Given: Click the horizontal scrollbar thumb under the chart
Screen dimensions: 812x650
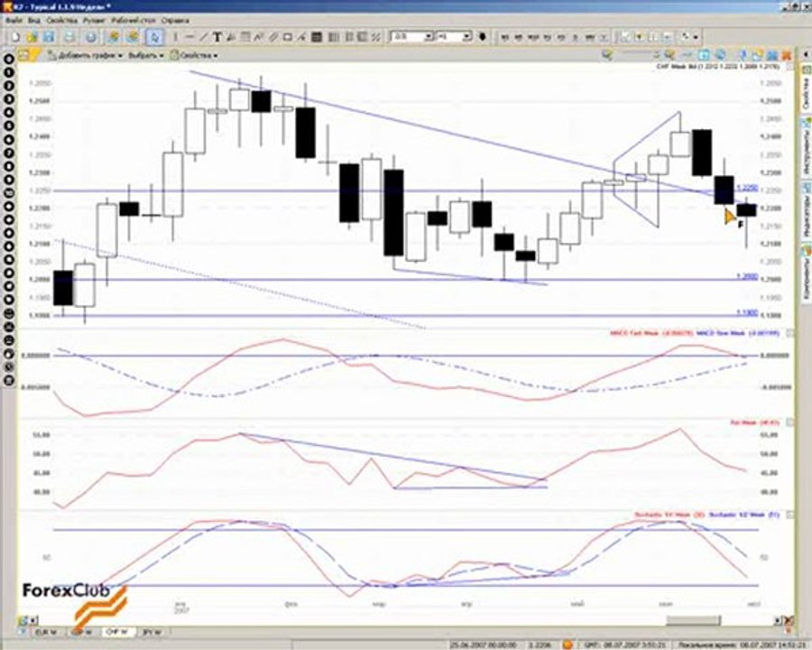Looking at the screenshot, I should pyautogui.click(x=693, y=620).
